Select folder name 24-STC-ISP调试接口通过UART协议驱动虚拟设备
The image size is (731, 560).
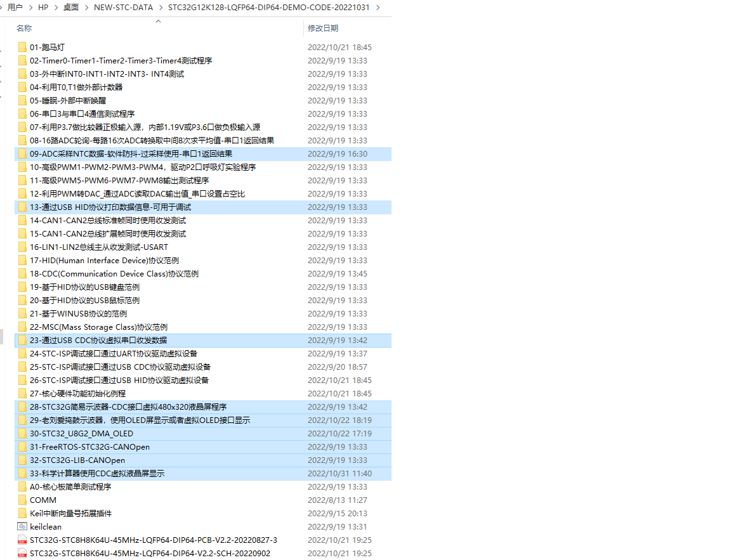pos(114,354)
